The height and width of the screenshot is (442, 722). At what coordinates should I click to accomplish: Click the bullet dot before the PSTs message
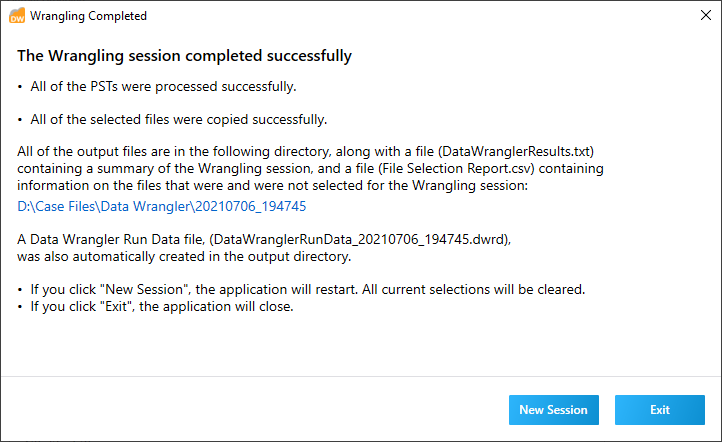tap(20, 87)
